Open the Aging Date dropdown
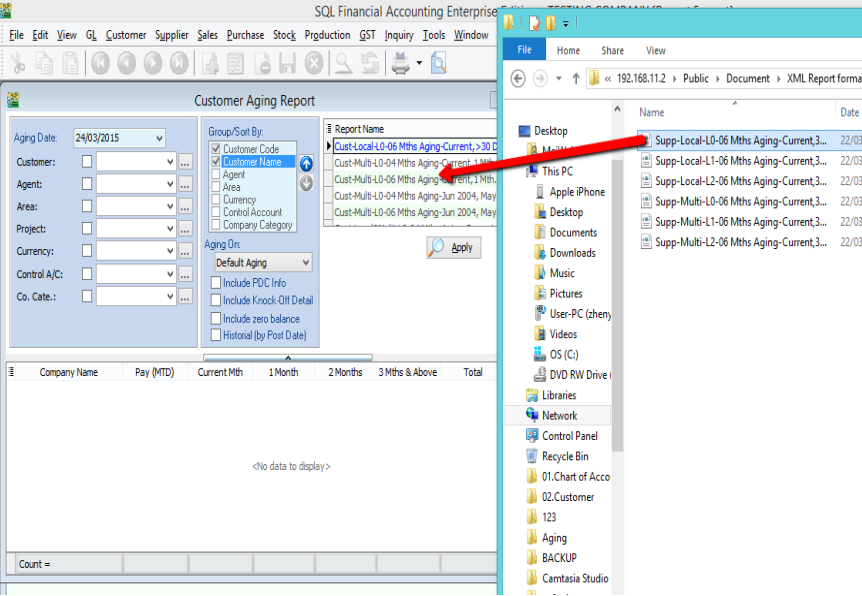Screen dimensions: 862x596 click(159, 138)
